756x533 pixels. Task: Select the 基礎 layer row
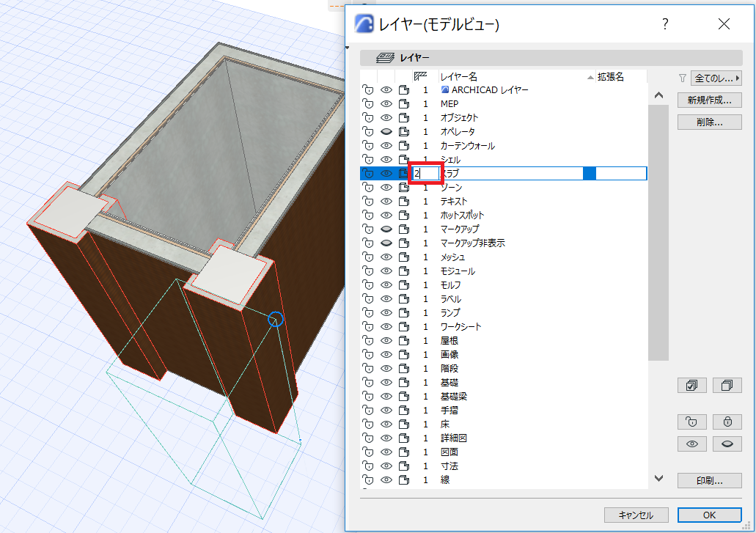(503, 383)
